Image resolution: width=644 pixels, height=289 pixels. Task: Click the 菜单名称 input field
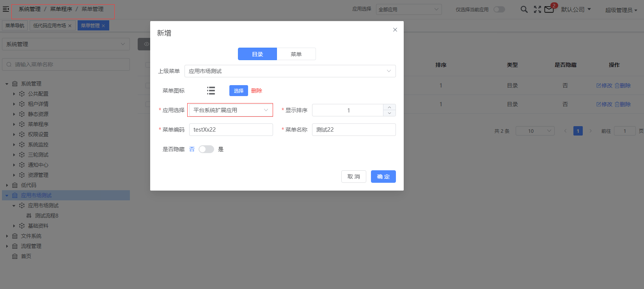point(354,130)
